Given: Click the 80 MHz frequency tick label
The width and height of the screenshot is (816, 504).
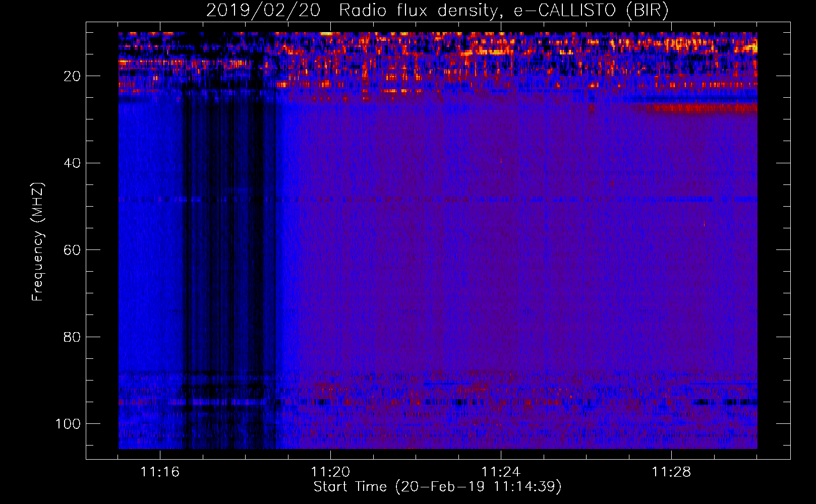Looking at the screenshot, I should click(72, 337).
